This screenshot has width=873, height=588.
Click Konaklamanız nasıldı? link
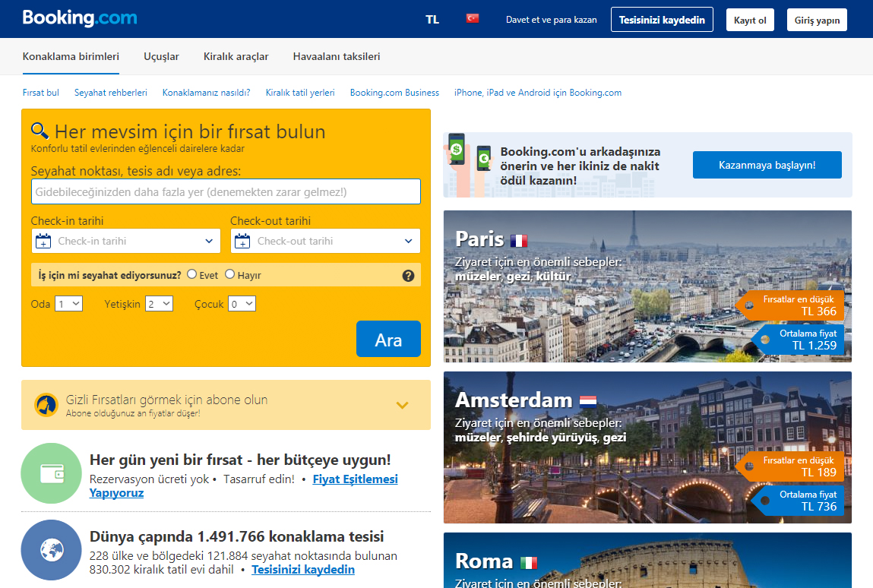[x=206, y=93]
